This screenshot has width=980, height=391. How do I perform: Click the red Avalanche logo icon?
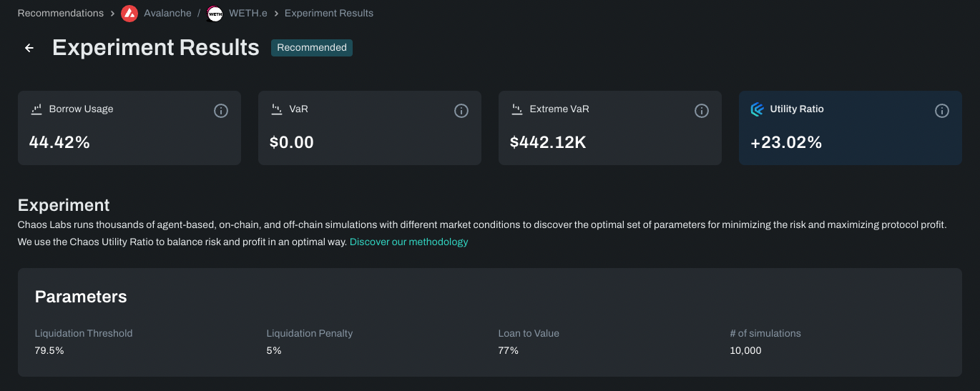[x=129, y=14]
